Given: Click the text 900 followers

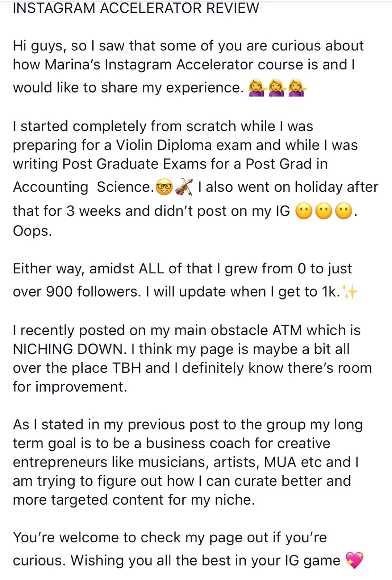Looking at the screenshot, I should [x=93, y=292].
